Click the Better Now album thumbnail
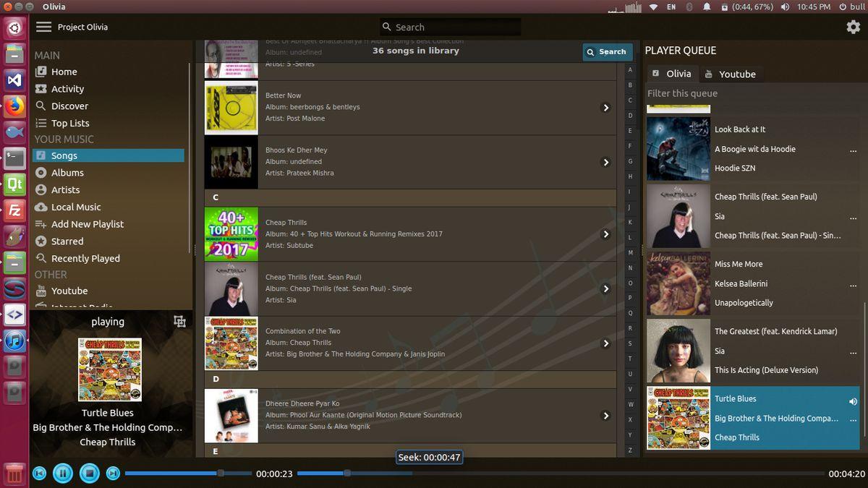Screen dimensions: 868x488 (231, 108)
